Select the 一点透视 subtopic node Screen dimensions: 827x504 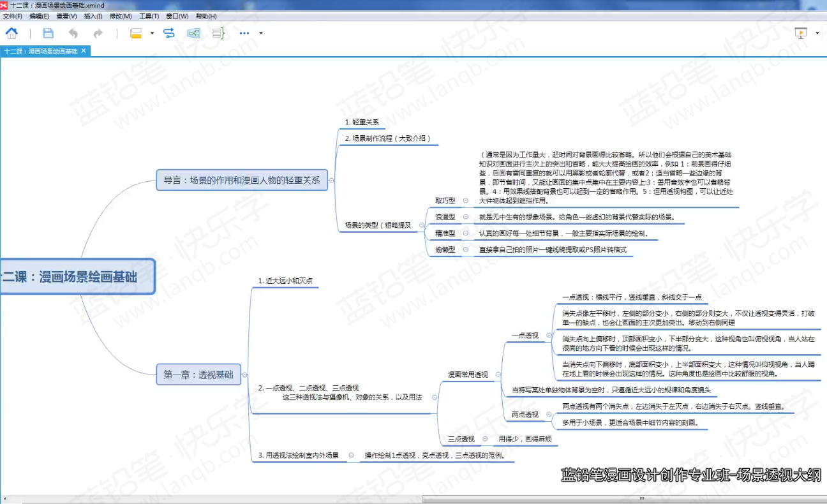pyautogui.click(x=525, y=335)
